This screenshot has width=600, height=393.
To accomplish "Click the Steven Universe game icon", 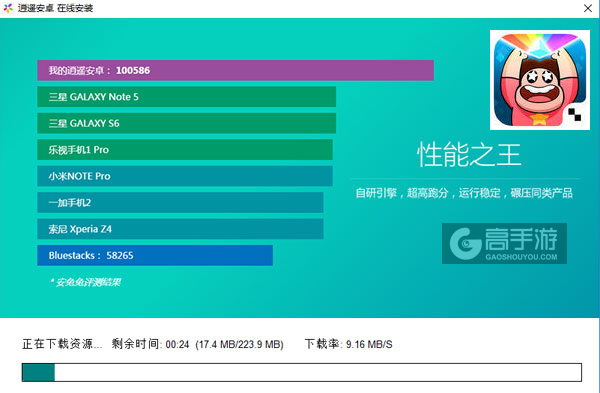I will pyautogui.click(x=540, y=80).
